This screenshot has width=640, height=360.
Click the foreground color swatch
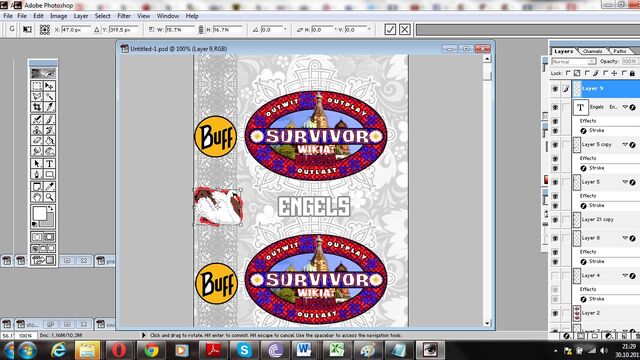coord(40,213)
